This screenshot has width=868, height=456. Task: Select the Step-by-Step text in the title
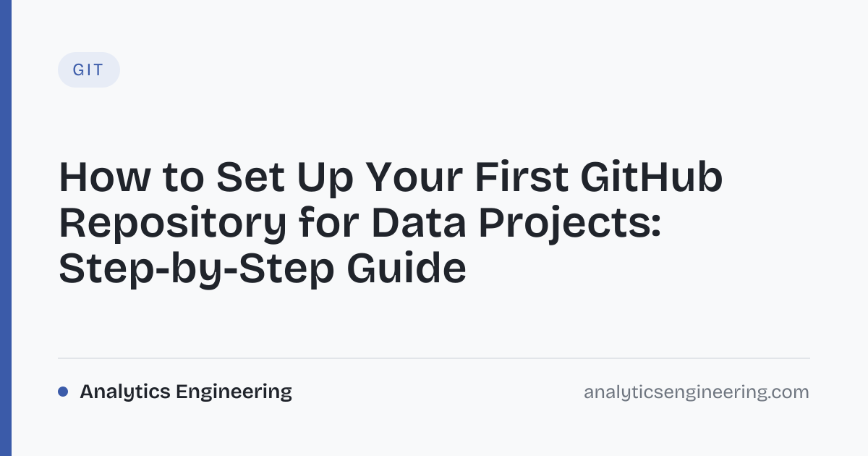coord(196,269)
